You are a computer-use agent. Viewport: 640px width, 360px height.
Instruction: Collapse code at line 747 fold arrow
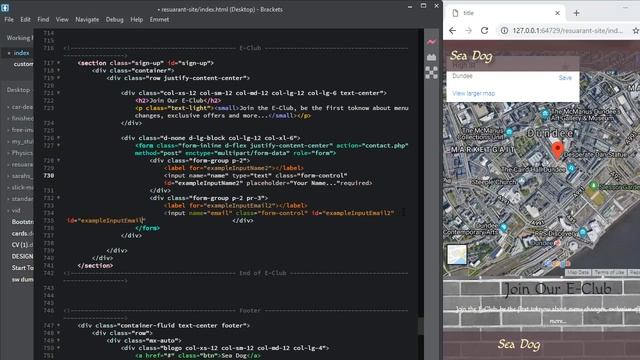point(58,325)
